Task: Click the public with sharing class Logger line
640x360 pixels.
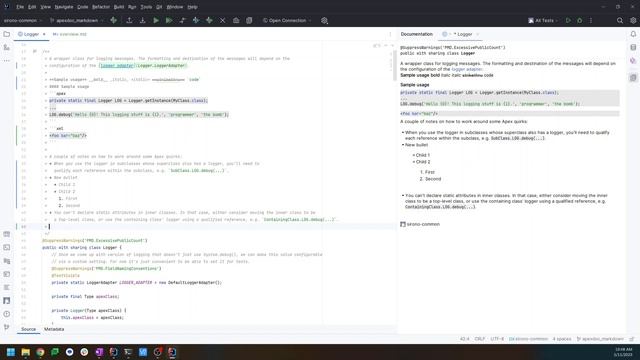Action: [82, 247]
